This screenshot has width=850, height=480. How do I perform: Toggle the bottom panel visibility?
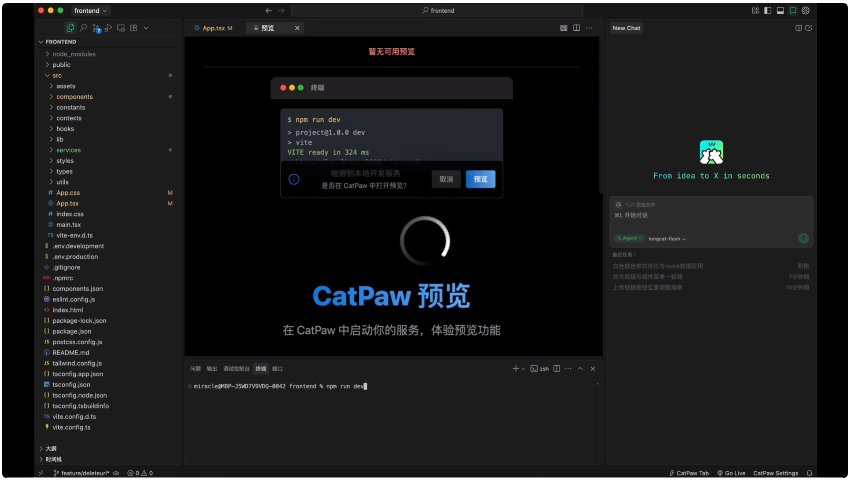point(780,10)
